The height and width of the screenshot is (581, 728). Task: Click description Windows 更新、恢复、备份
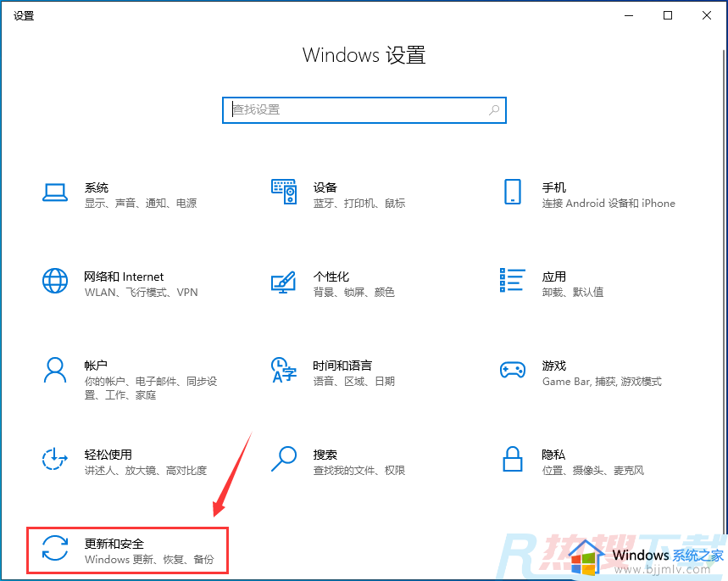pos(149,560)
